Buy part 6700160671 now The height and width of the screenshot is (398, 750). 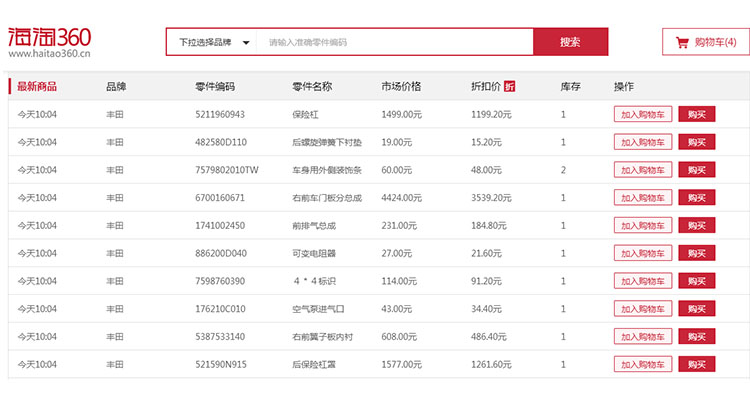[696, 198]
